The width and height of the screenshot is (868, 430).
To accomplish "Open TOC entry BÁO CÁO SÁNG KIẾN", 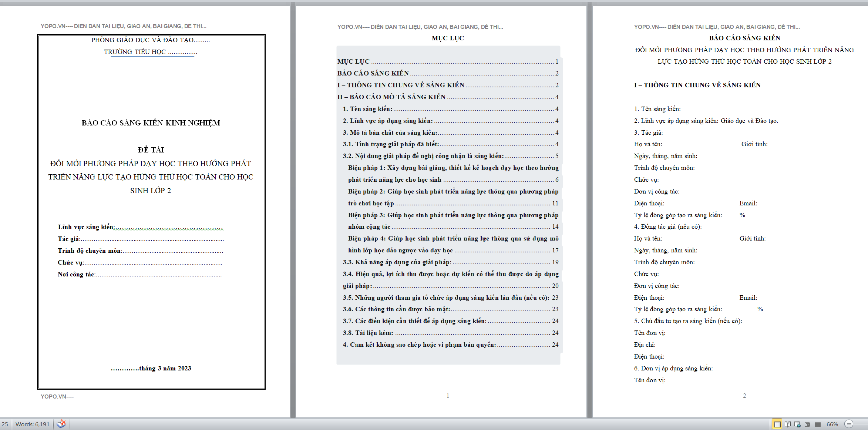I will coord(448,73).
